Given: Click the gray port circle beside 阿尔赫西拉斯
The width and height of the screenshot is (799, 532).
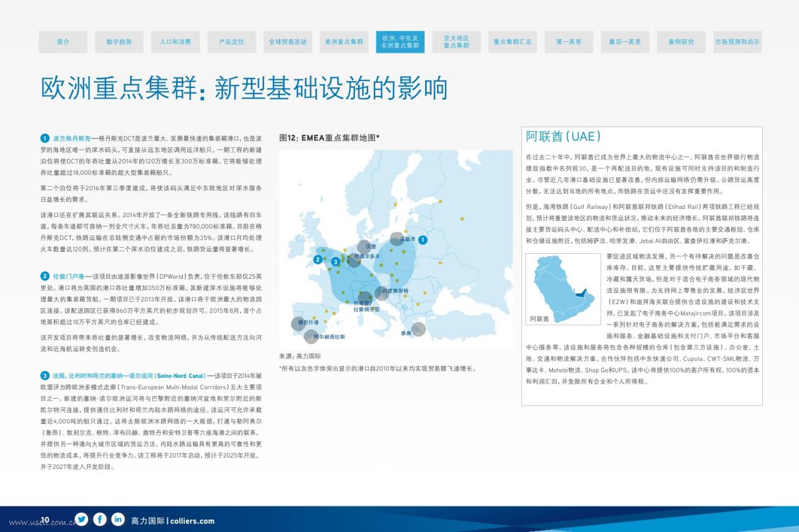Looking at the screenshot, I should tap(311, 337).
